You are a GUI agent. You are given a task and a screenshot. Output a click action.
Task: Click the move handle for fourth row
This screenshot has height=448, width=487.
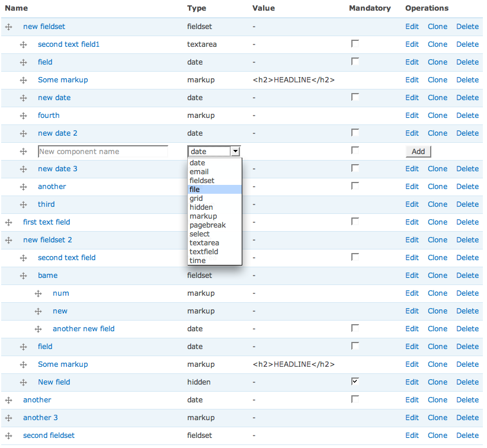[23, 116]
